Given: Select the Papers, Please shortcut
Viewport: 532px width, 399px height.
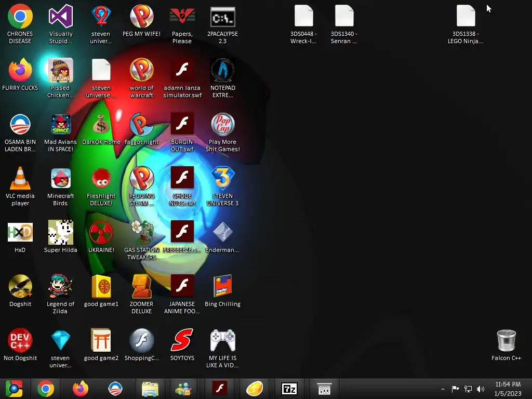Looking at the screenshot, I should coord(182,24).
